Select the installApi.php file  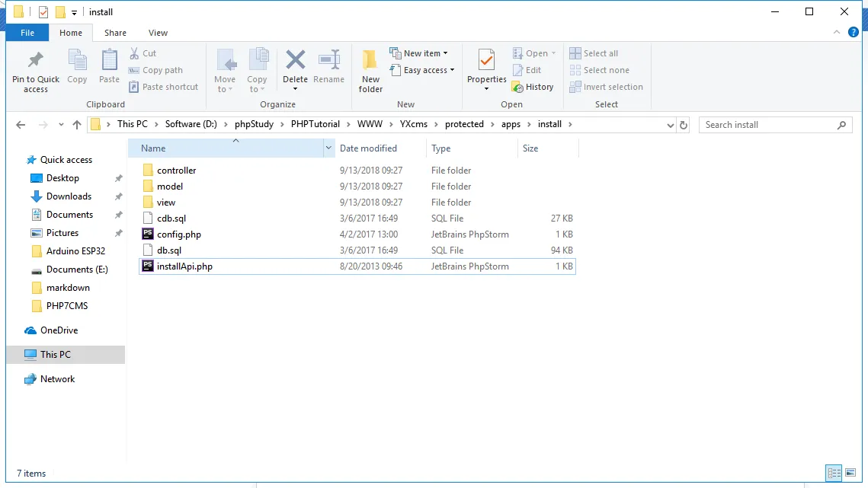[x=184, y=266]
